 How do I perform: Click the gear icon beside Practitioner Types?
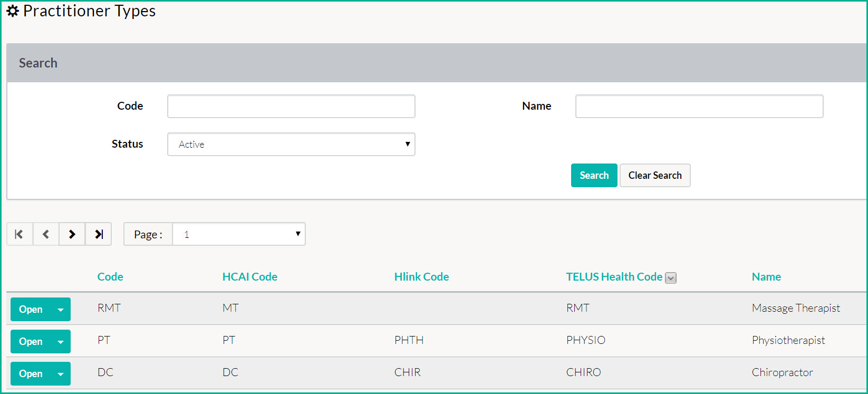click(x=13, y=11)
